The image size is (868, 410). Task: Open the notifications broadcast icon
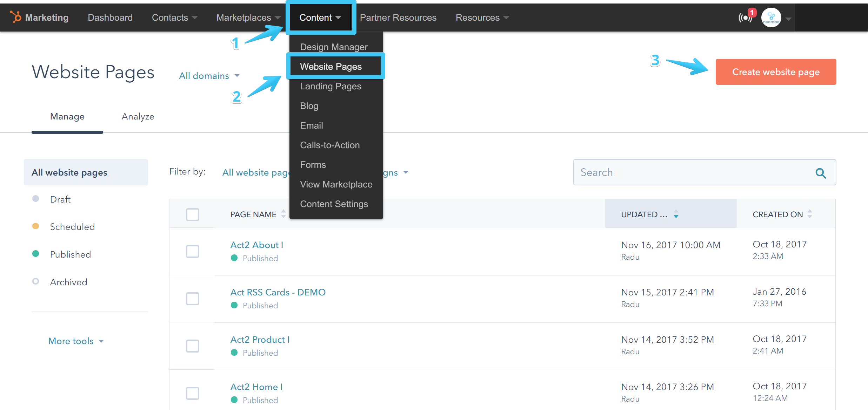(746, 17)
